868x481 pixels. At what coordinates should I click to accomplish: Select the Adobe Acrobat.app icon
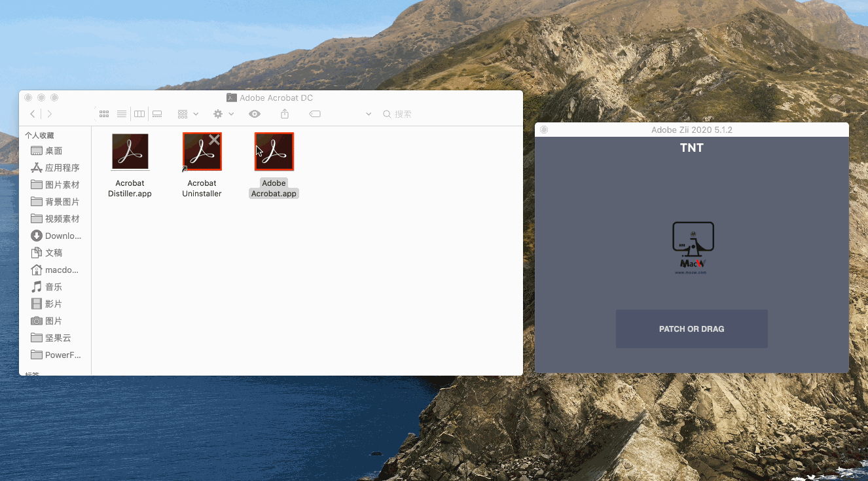274,151
